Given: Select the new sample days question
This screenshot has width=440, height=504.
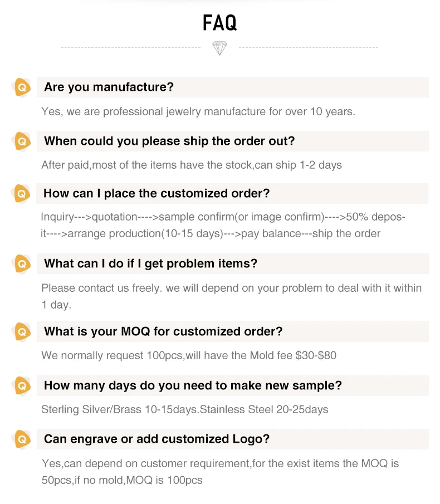Looking at the screenshot, I should coord(193,385).
